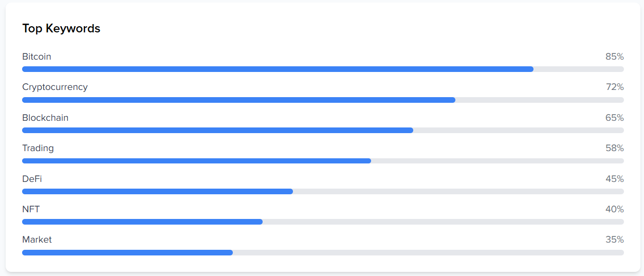Click the 40% percentage value
The image size is (644, 276).
coord(614,209)
